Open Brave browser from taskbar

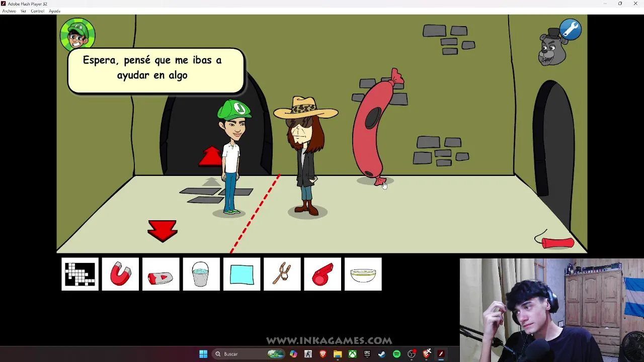pyautogui.click(x=323, y=354)
